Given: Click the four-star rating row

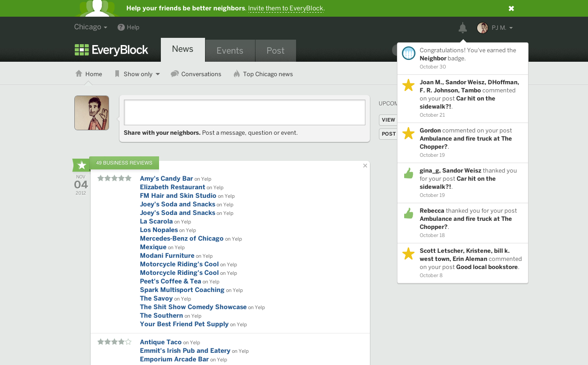Looking at the screenshot, I should pyautogui.click(x=114, y=342).
